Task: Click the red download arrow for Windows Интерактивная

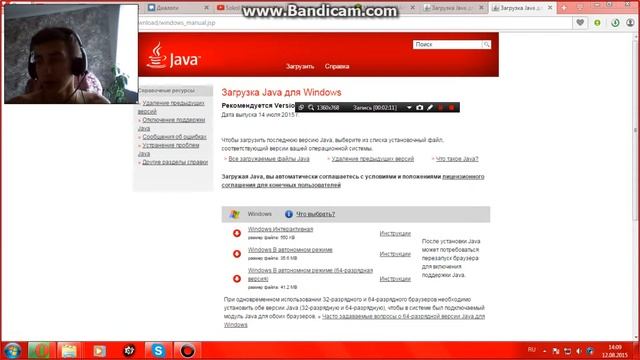Action: coord(237,233)
